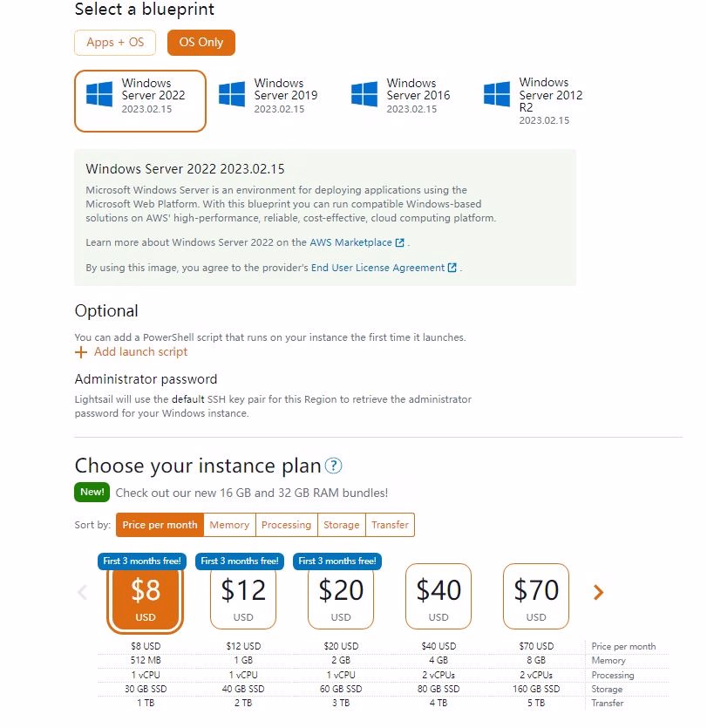Click the instance plan help question-mark icon
The height and width of the screenshot is (728, 707).
333,466
